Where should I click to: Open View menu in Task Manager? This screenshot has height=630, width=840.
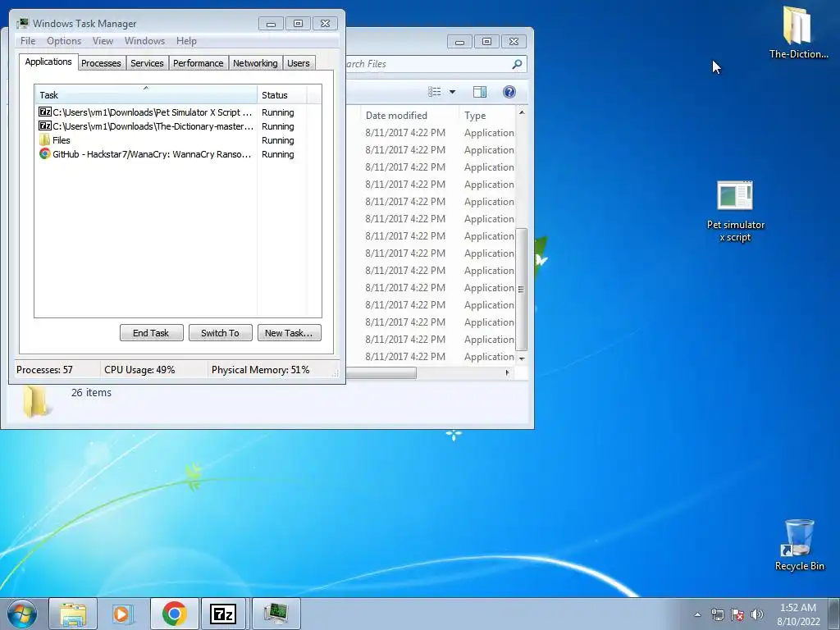103,41
